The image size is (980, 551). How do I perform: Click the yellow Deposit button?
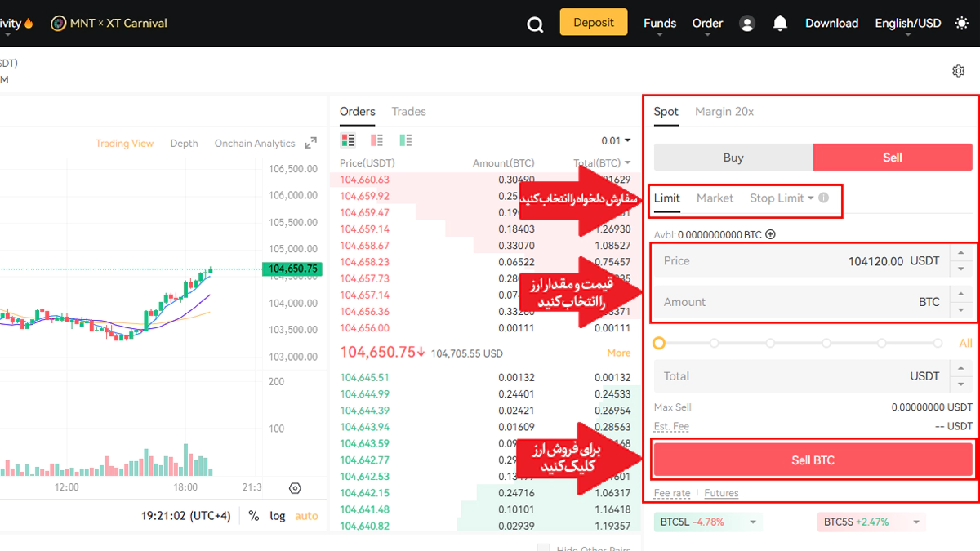click(x=594, y=22)
